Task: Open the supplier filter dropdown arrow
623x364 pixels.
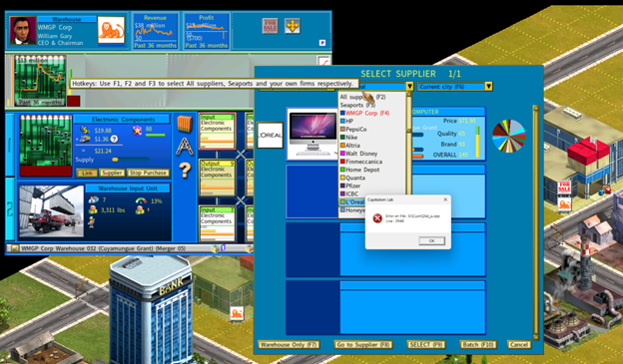Action: click(x=409, y=86)
